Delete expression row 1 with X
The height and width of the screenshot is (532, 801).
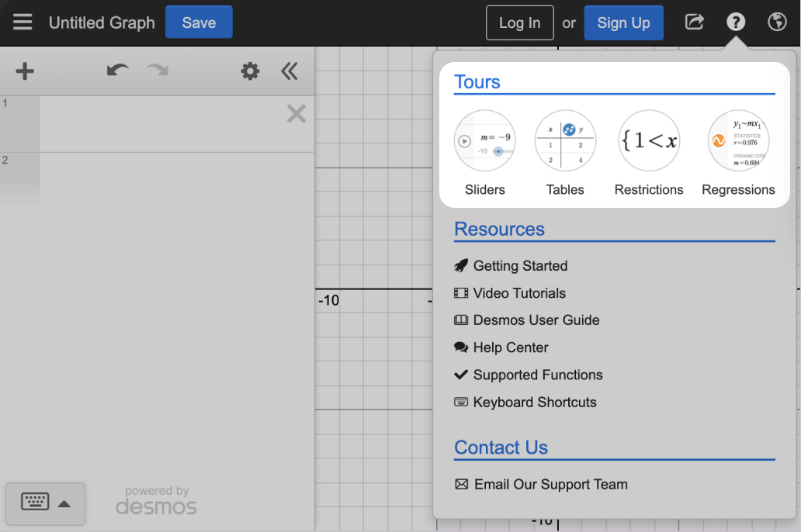[x=296, y=115]
